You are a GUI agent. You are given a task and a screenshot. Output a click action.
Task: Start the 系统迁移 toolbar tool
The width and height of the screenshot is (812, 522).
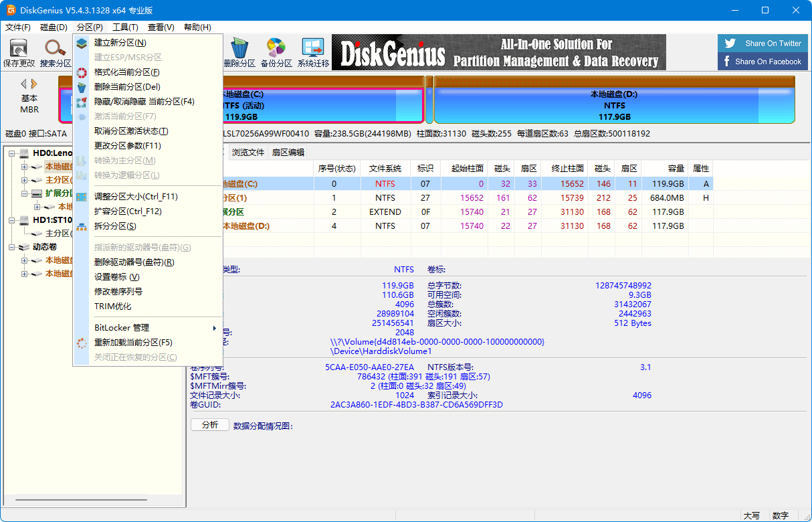(313, 53)
